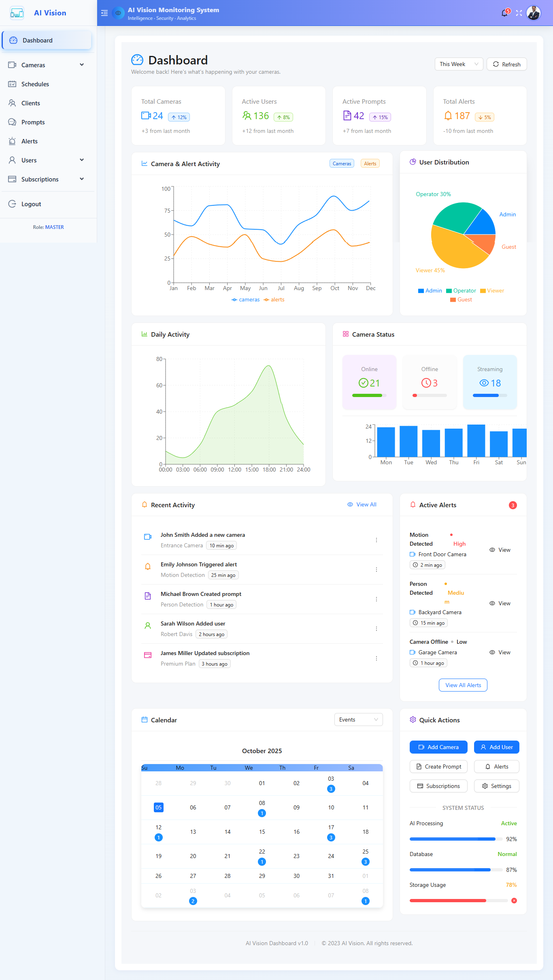Open the calendar Events dropdown
Viewport: 553px width, 980px height.
pos(358,720)
